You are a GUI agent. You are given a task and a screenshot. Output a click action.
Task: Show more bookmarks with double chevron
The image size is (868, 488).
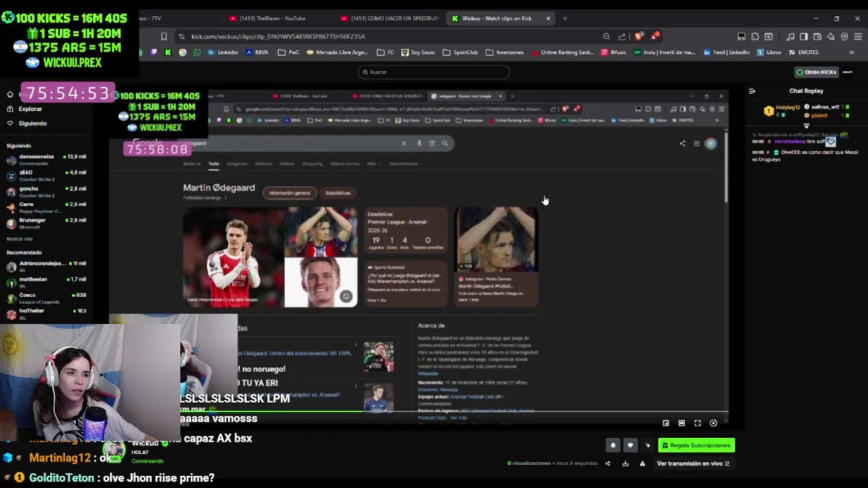tap(852, 52)
